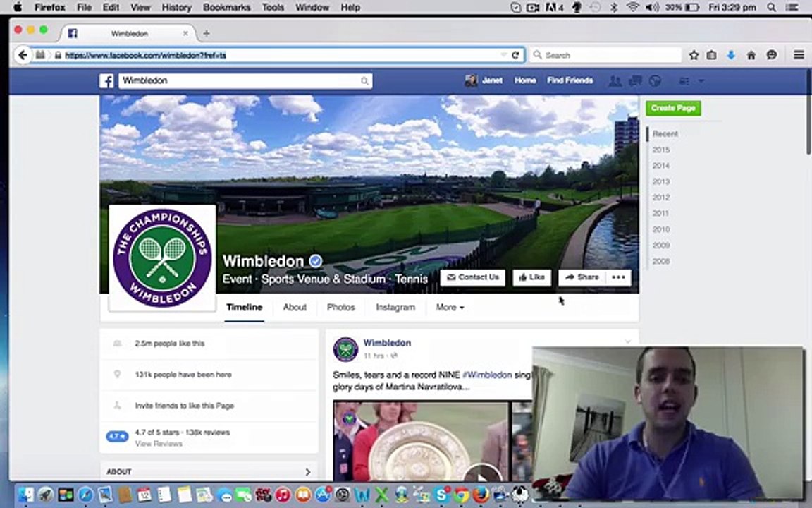Open the post options chevron on Wimbledon post
812x508 pixels.
pos(627,341)
